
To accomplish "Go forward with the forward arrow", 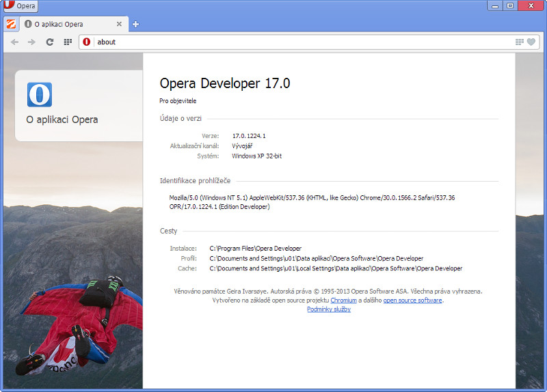I will (x=31, y=42).
